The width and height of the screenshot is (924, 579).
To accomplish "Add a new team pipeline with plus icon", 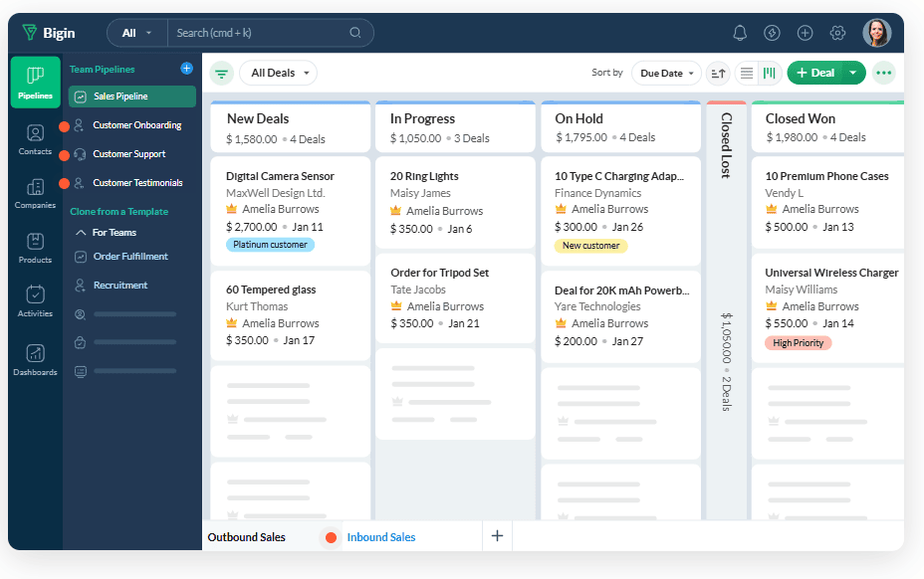I will tap(187, 69).
